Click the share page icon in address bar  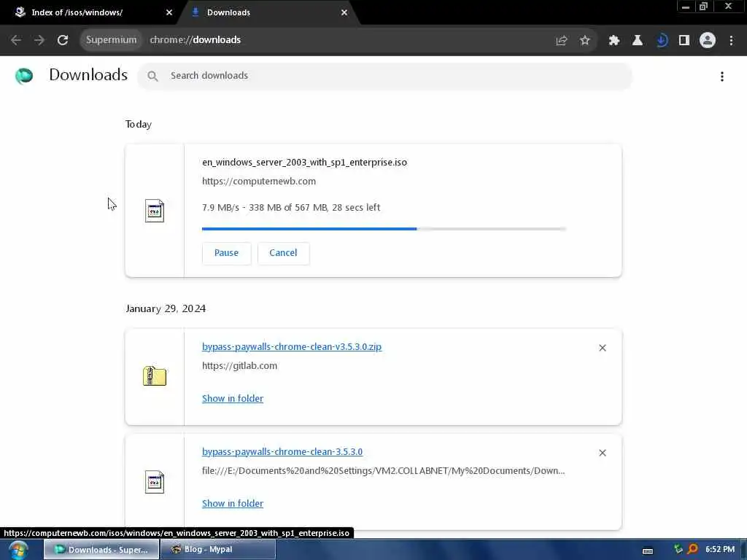point(562,41)
